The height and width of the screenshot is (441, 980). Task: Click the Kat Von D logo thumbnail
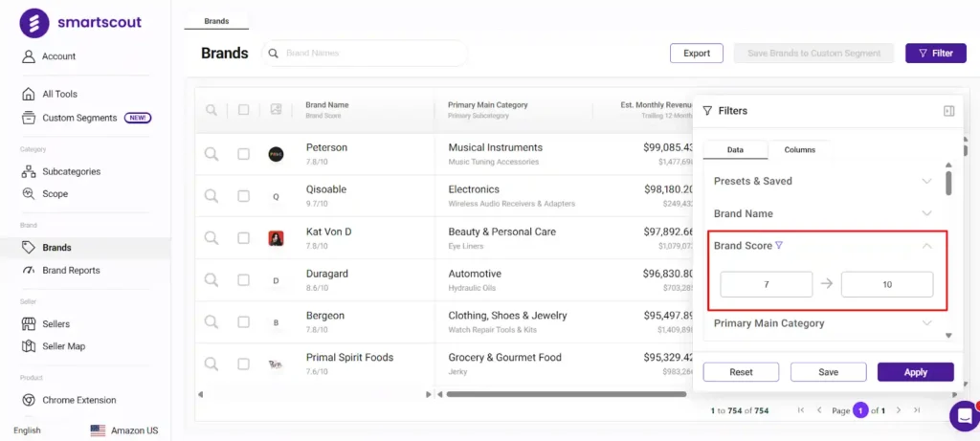point(277,238)
